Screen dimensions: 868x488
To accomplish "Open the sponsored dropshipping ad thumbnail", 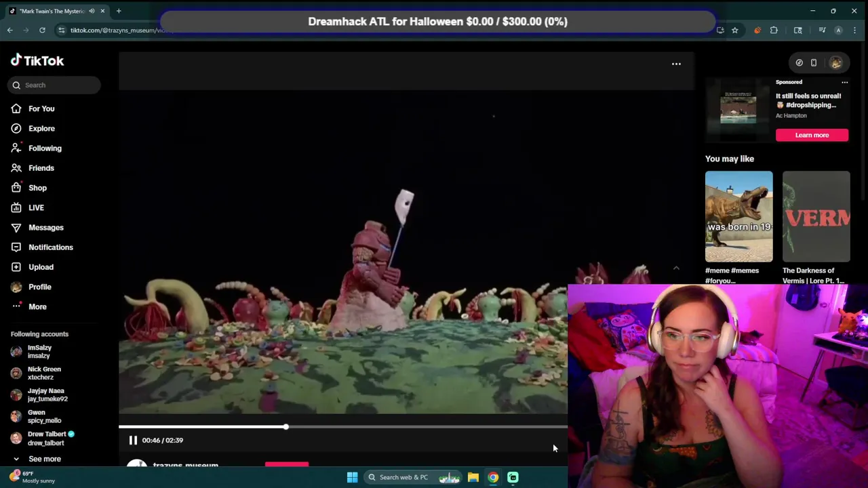I will [738, 108].
